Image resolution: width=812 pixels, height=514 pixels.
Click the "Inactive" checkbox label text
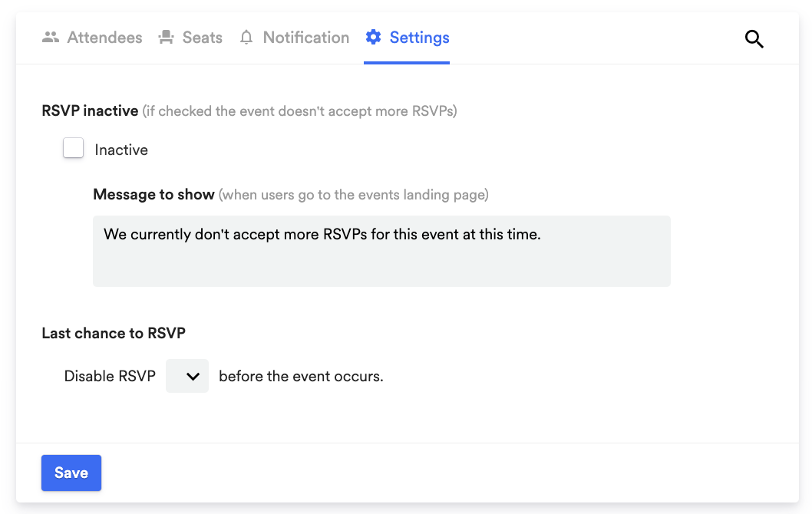pos(121,150)
